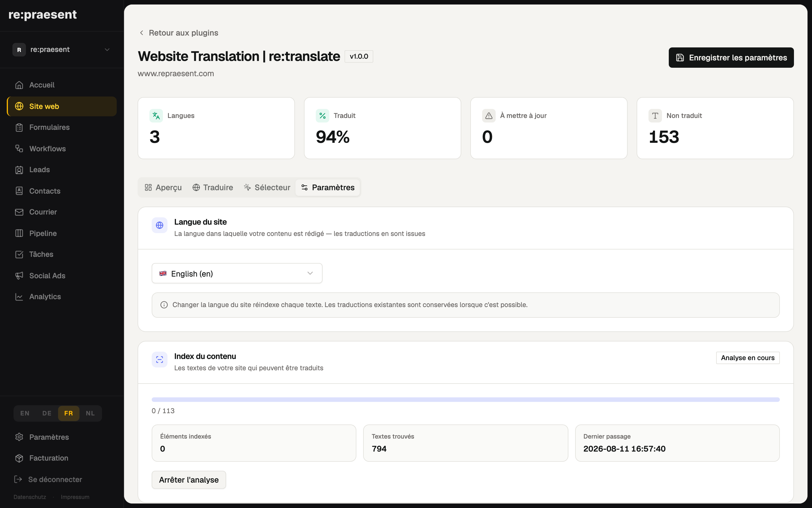
Task: Click the info icon in language notice
Action: (x=164, y=305)
